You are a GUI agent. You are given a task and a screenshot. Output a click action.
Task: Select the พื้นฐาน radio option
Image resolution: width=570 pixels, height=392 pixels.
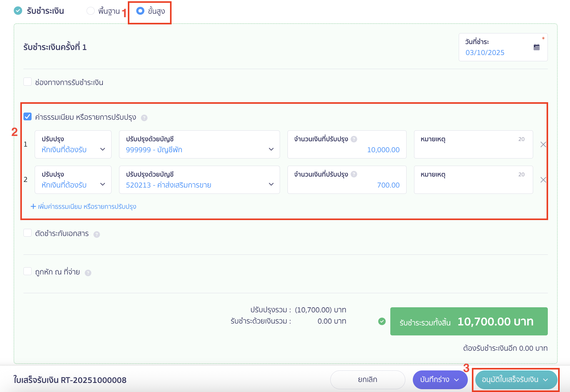91,11
